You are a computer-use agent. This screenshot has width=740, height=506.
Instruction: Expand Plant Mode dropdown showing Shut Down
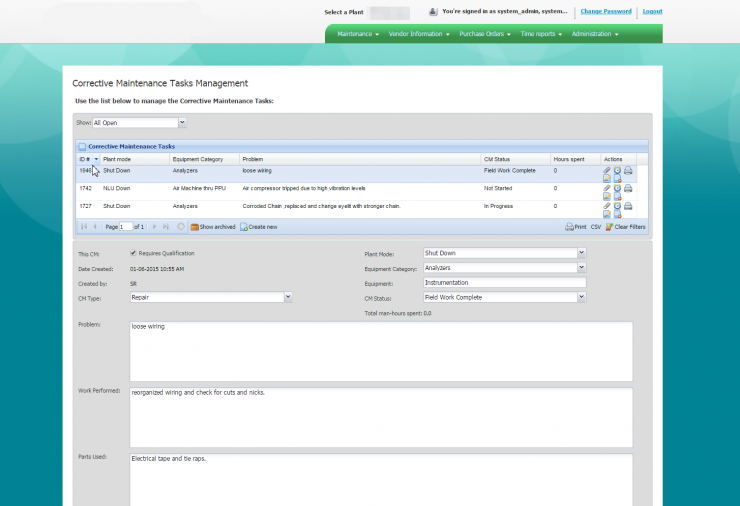point(581,253)
